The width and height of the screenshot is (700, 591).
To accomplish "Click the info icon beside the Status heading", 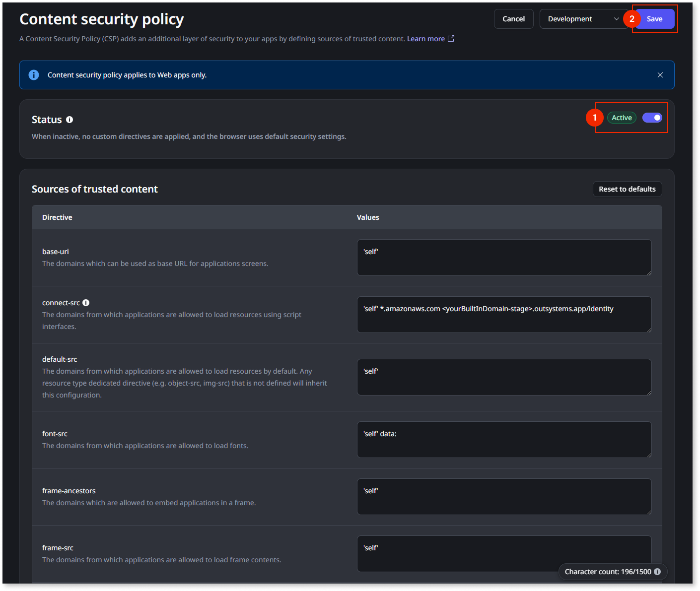I will (70, 119).
